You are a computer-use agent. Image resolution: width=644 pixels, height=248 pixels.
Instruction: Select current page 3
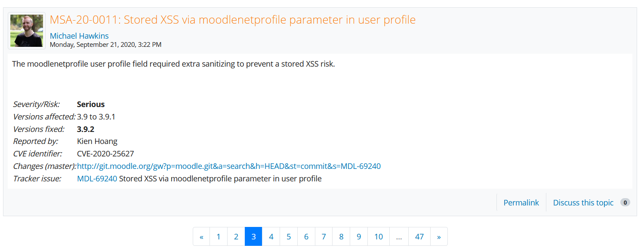253,236
